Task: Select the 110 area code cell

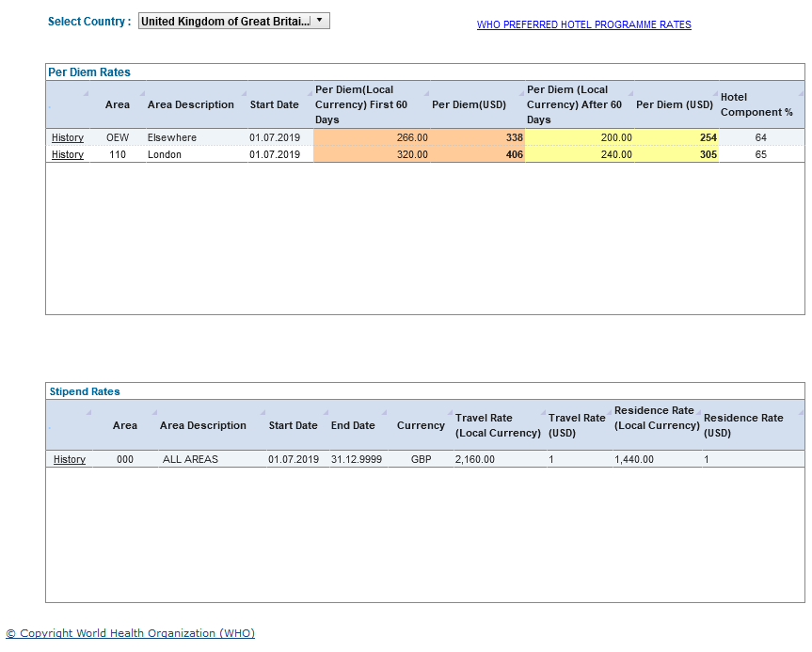Action: [118, 155]
